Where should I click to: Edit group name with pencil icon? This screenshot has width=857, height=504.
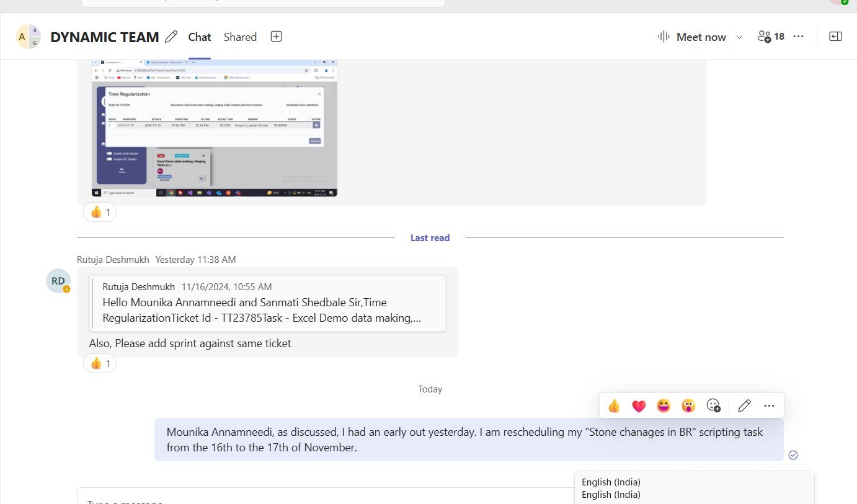(x=171, y=37)
